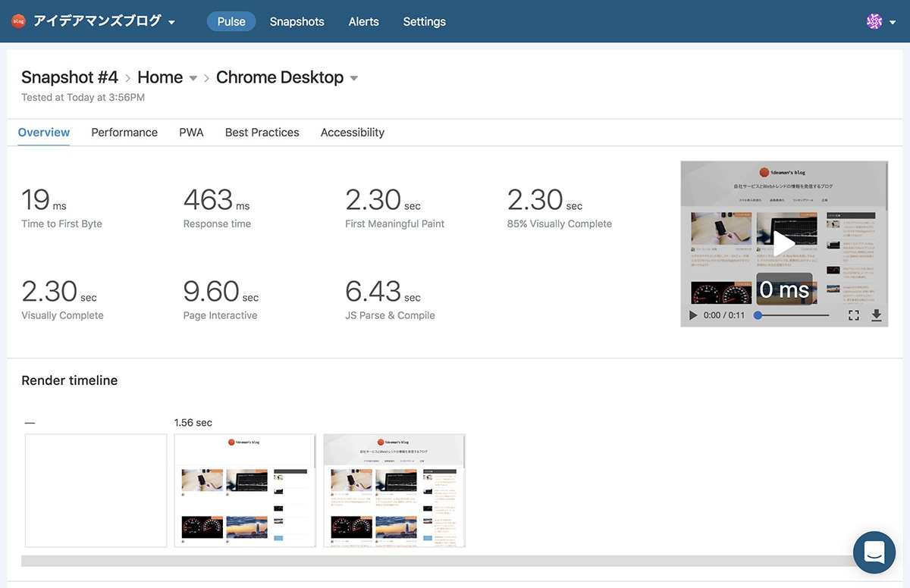910x588 pixels.
Task: Click the small play control in video bar
Action: [693, 315]
